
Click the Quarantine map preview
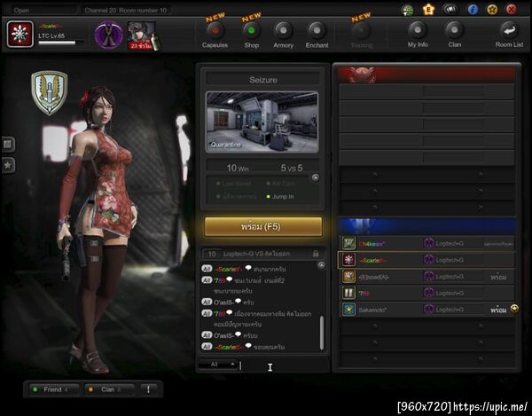[262, 122]
